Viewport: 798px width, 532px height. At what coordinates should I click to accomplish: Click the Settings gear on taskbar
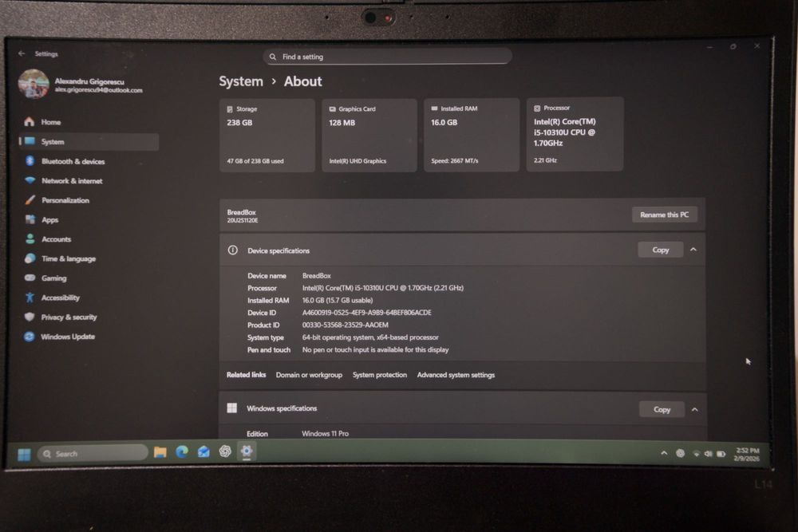tap(247, 451)
